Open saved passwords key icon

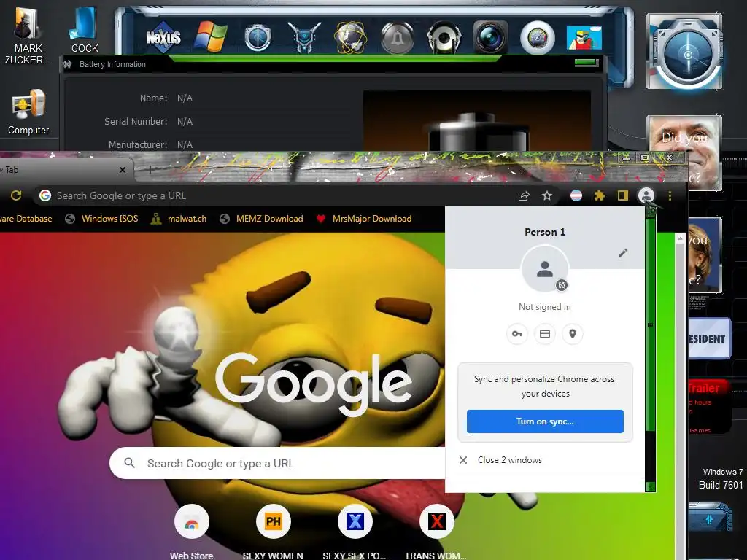pos(517,334)
